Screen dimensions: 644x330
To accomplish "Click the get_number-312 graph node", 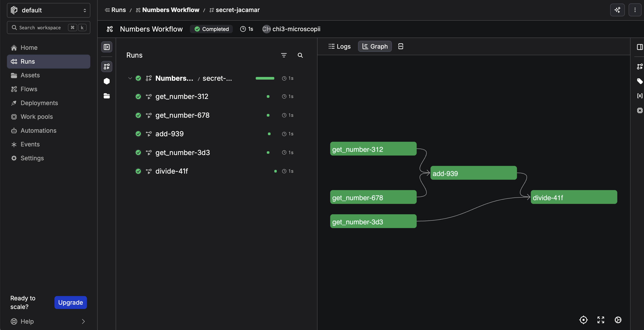I will (373, 149).
